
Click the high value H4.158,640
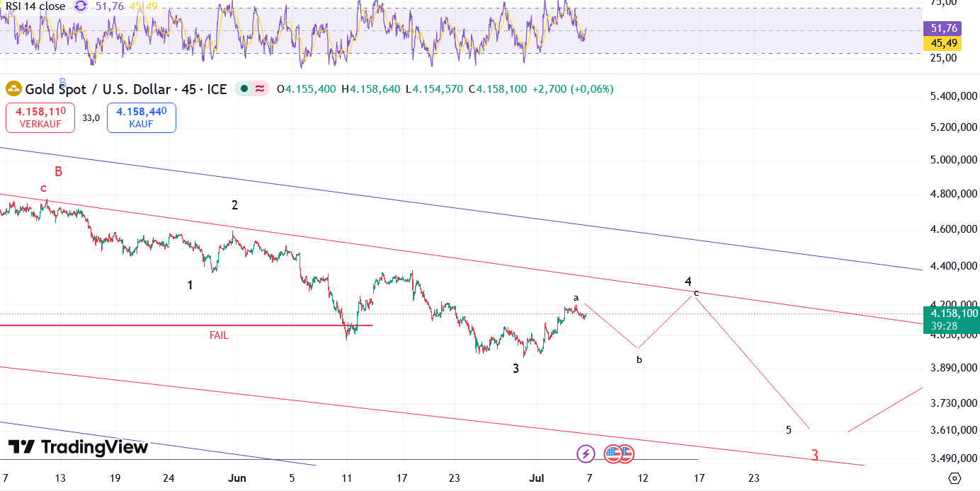370,89
